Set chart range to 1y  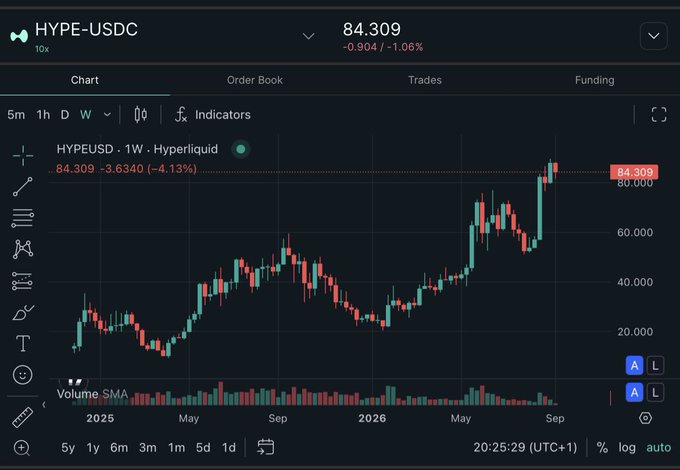click(x=93, y=447)
